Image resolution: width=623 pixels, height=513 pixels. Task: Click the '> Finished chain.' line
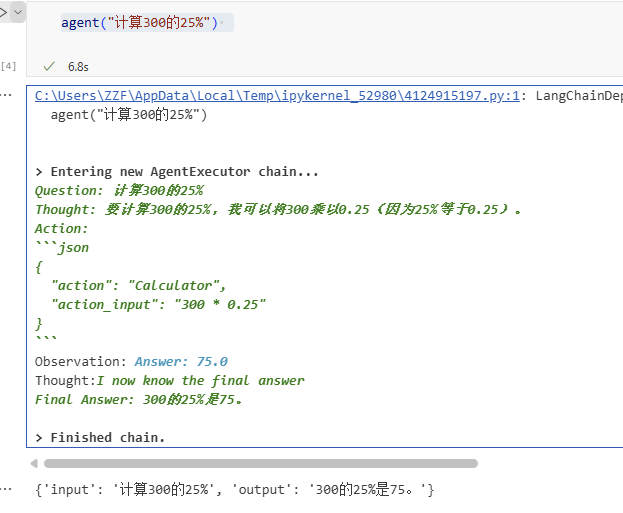point(100,438)
